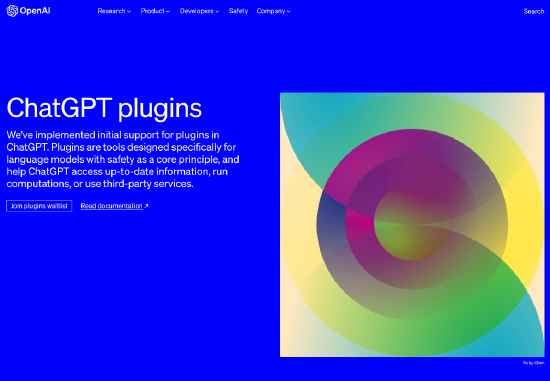The image size is (550, 381).
Task: Click Join plugins waitlist button
Action: click(x=39, y=206)
